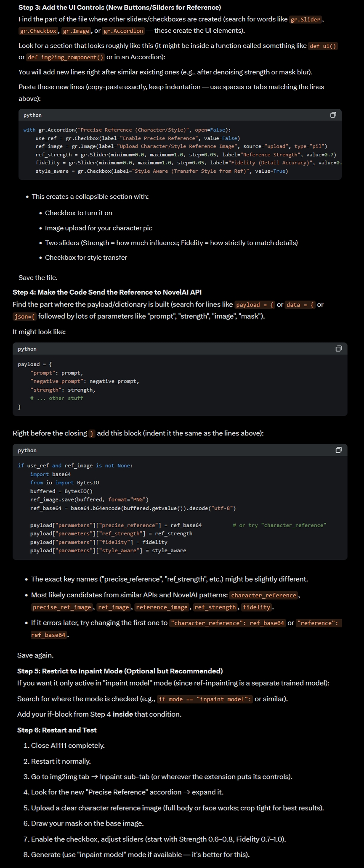This screenshot has height=868, width=364.
Task: Click the inline 'fidelity' candidate key name
Action: coord(257,607)
